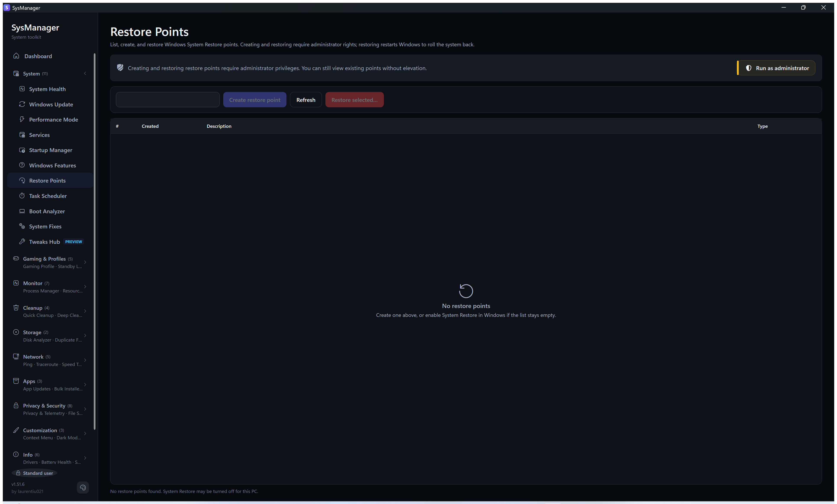837x504 pixels.
Task: Click the Cleanup trash icon
Action: [16, 308]
